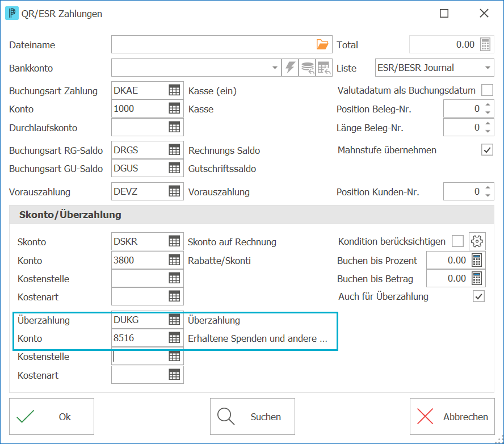Uncheck Mahnstufe übernehmen

pyautogui.click(x=487, y=150)
